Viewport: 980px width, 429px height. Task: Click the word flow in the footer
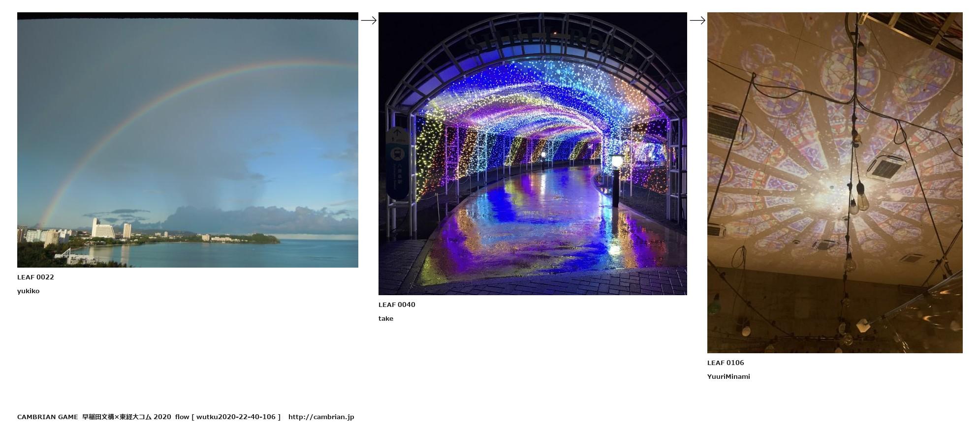point(182,417)
